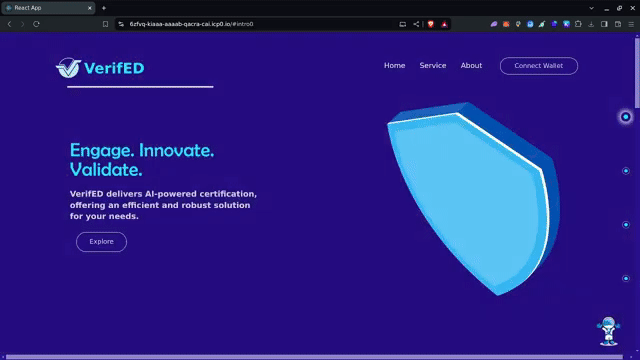Expand the tab search dropdown arrow
Screen dimensions: 640x360
591,8
